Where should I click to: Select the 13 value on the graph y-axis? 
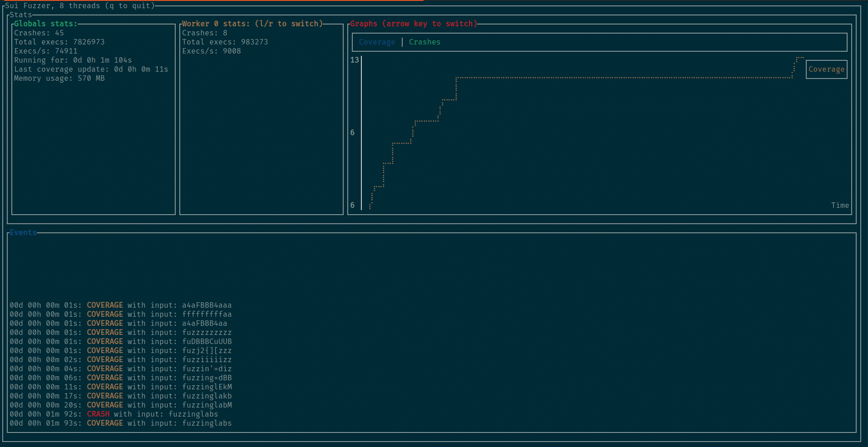pos(355,60)
